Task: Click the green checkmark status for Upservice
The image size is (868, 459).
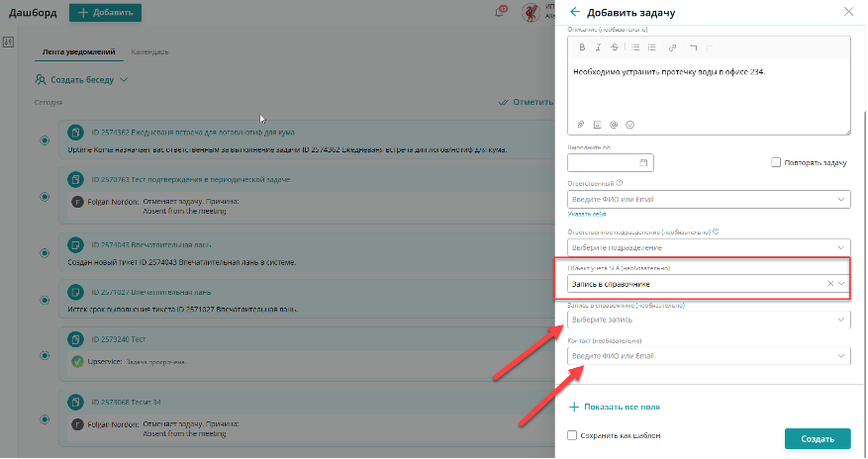Action: pyautogui.click(x=77, y=362)
